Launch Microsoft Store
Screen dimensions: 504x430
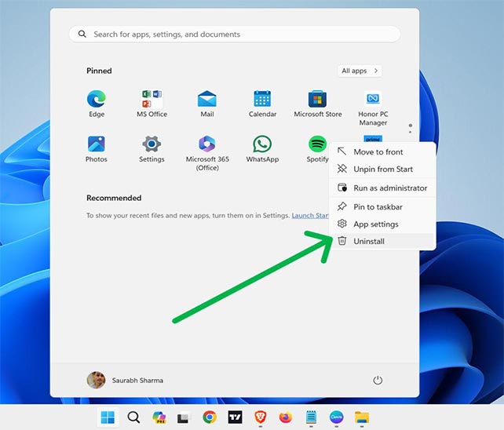(x=318, y=104)
